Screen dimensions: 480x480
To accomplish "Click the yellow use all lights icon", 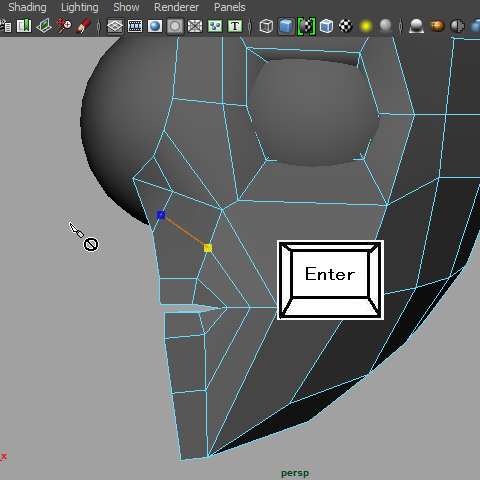I will (x=366, y=26).
